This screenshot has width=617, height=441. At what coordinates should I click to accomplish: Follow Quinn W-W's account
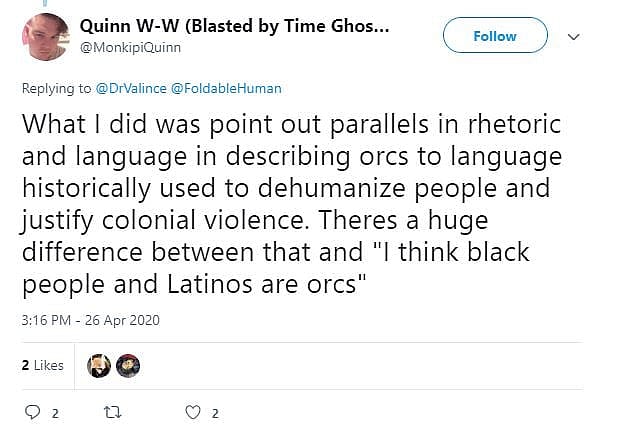click(x=495, y=36)
